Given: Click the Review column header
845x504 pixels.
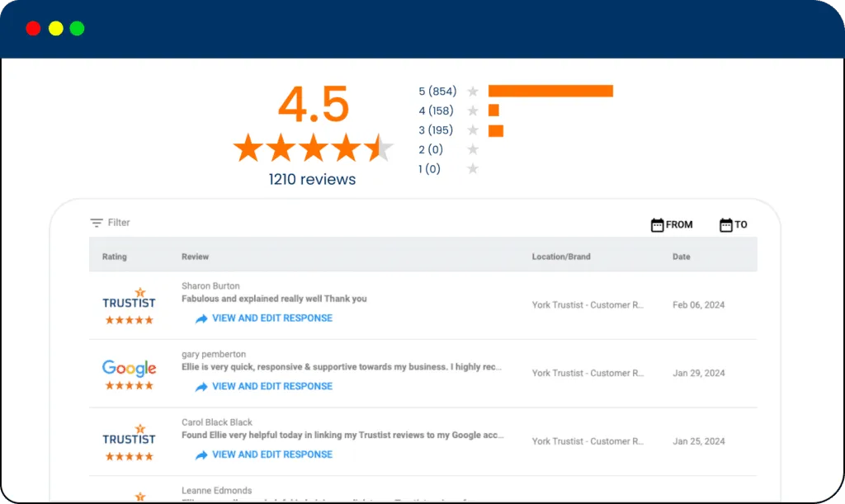Looking at the screenshot, I should 195,257.
